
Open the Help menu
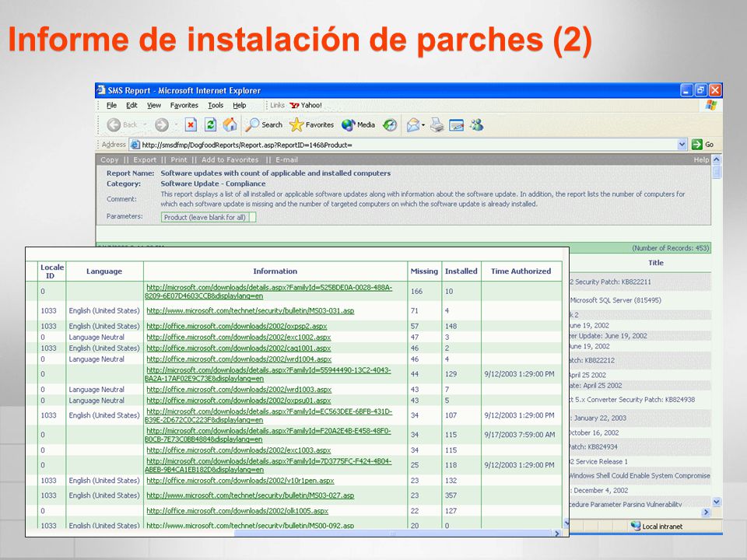239,105
